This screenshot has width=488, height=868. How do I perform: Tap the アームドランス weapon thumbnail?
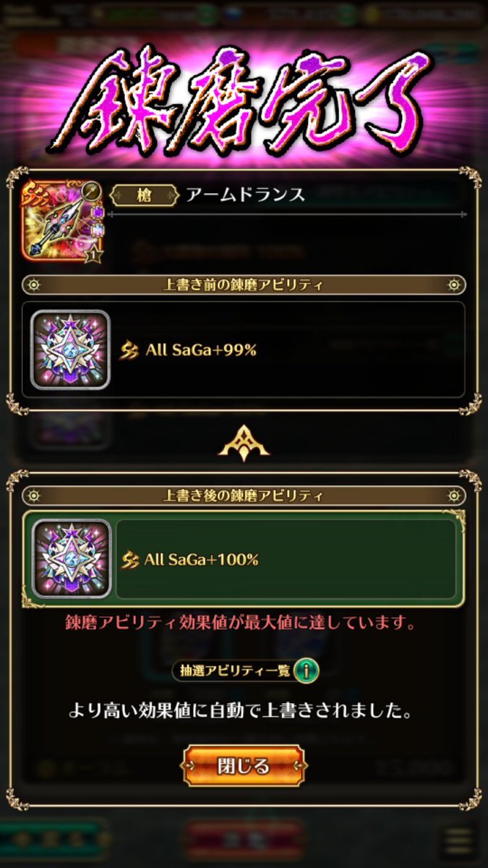point(61,220)
